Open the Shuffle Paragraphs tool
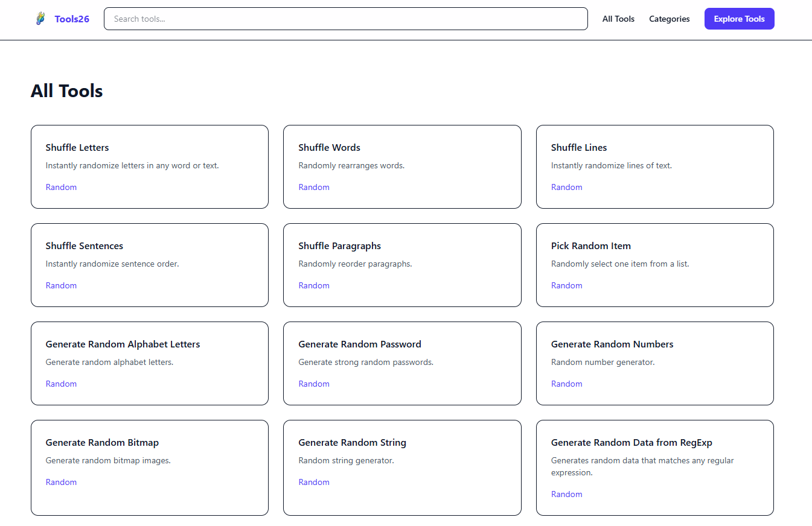The height and width of the screenshot is (526, 812). click(x=339, y=246)
